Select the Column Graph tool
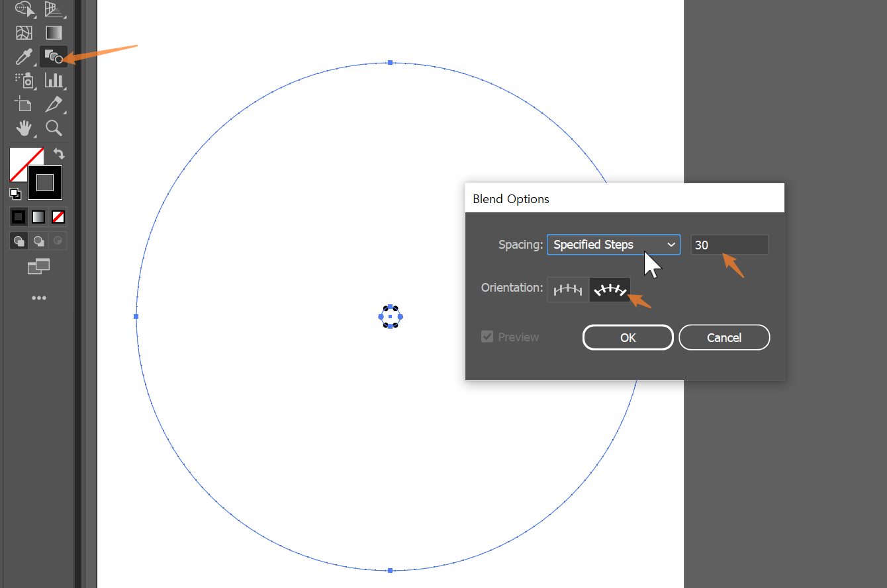This screenshot has width=887, height=588. pyautogui.click(x=54, y=81)
